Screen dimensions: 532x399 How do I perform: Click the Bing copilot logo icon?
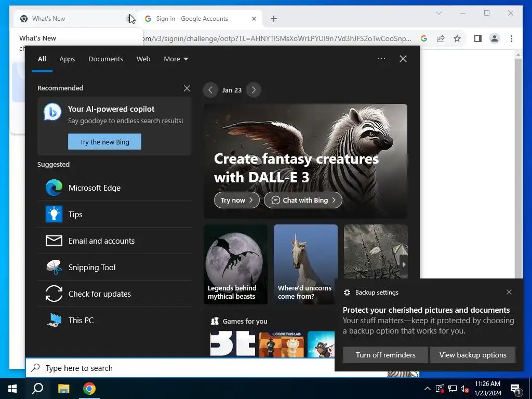point(52,112)
